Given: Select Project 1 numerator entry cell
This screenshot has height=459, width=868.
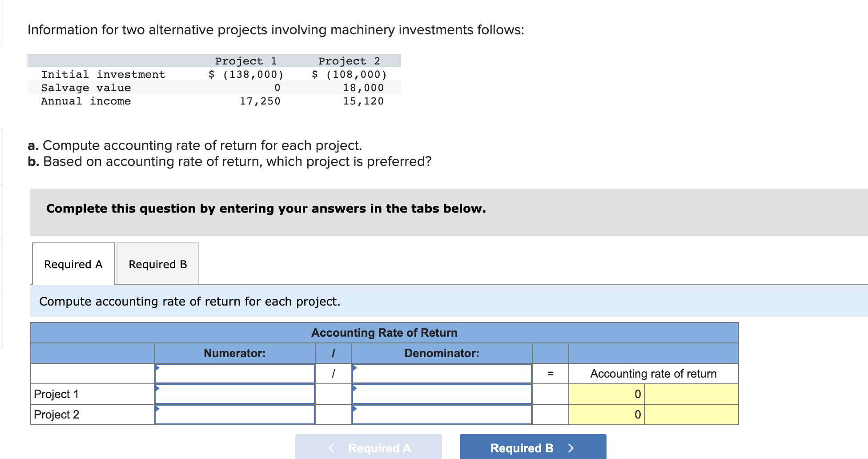Looking at the screenshot, I should pyautogui.click(x=235, y=394).
